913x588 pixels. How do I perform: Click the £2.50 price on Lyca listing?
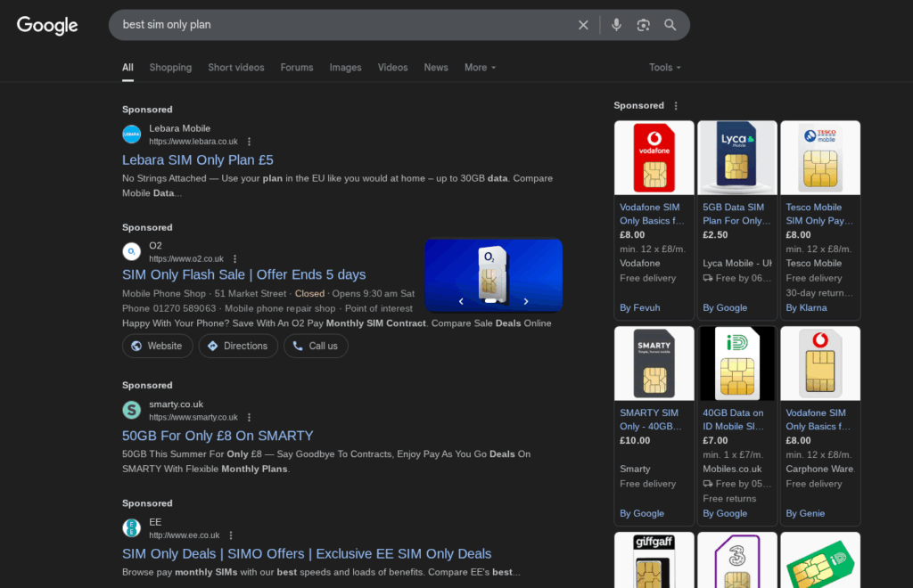(715, 235)
